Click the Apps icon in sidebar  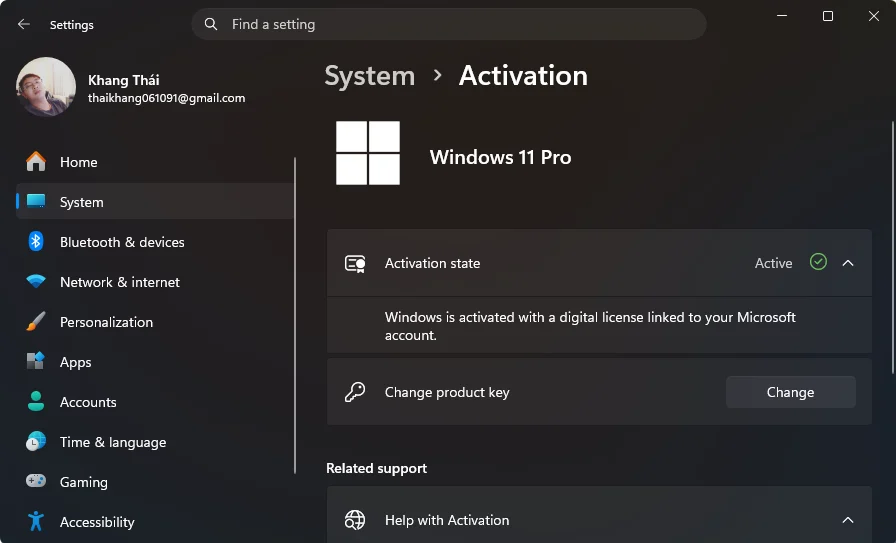35,361
